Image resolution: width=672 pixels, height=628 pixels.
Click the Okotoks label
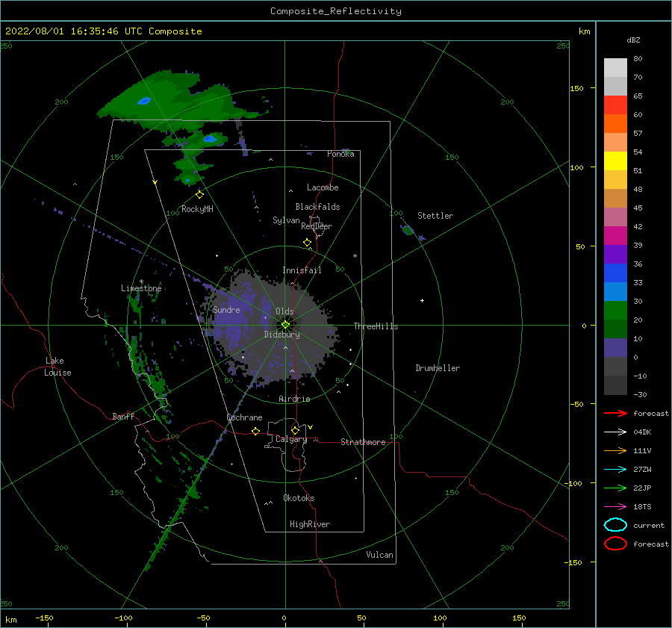pos(299,498)
